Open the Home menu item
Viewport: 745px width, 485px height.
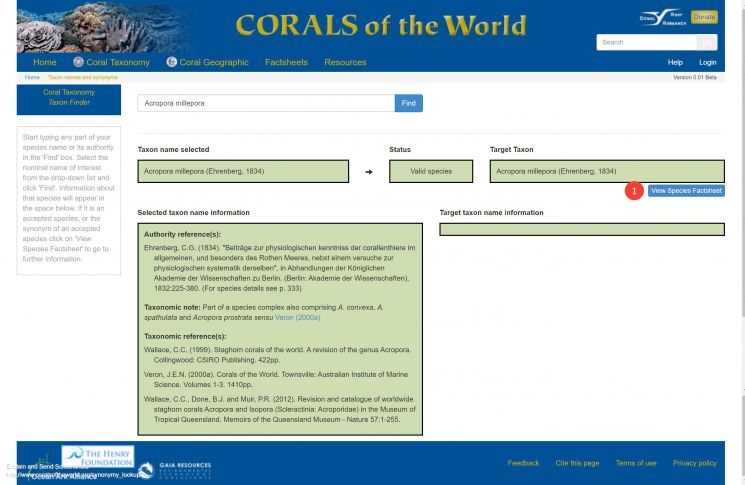click(45, 62)
